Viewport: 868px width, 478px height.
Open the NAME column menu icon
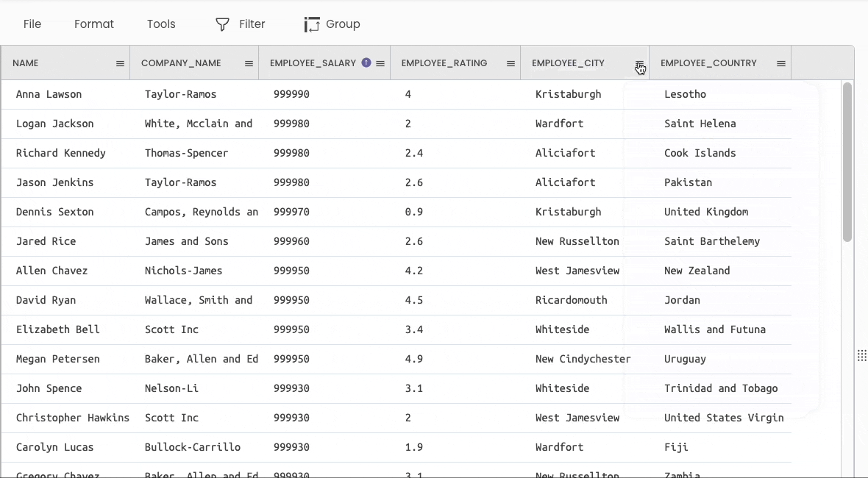pyautogui.click(x=120, y=64)
